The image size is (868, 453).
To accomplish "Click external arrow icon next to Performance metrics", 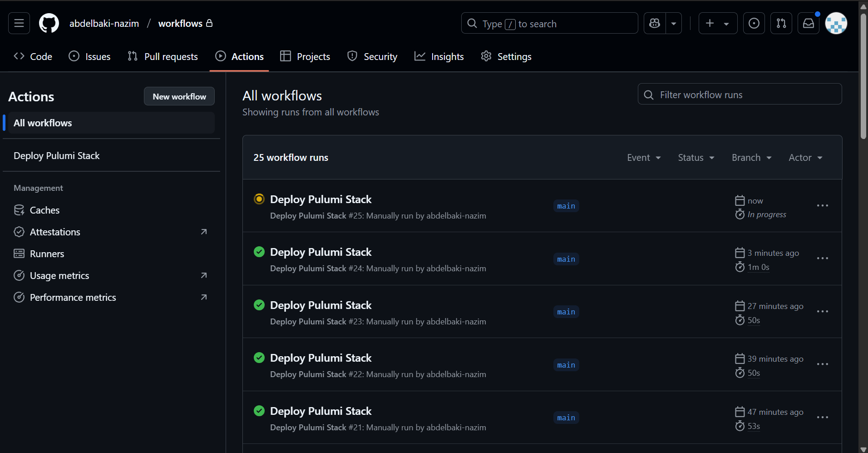I will click(204, 297).
